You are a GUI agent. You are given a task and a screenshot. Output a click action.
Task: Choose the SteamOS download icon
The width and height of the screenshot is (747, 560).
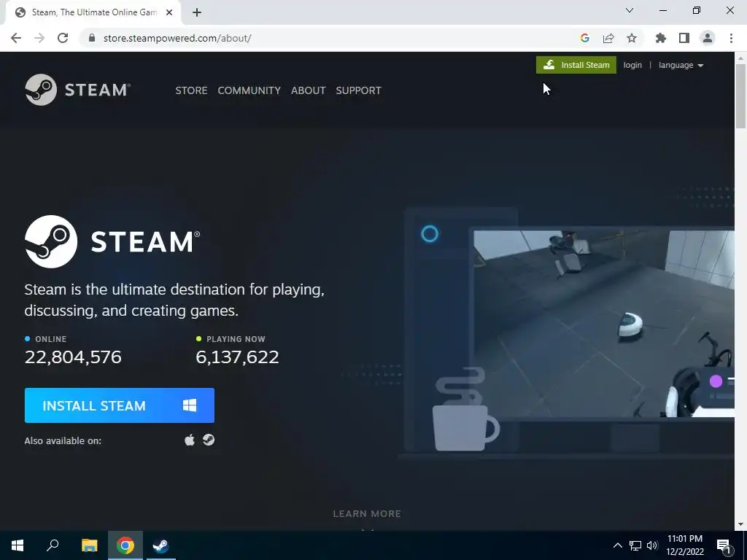pyautogui.click(x=209, y=440)
